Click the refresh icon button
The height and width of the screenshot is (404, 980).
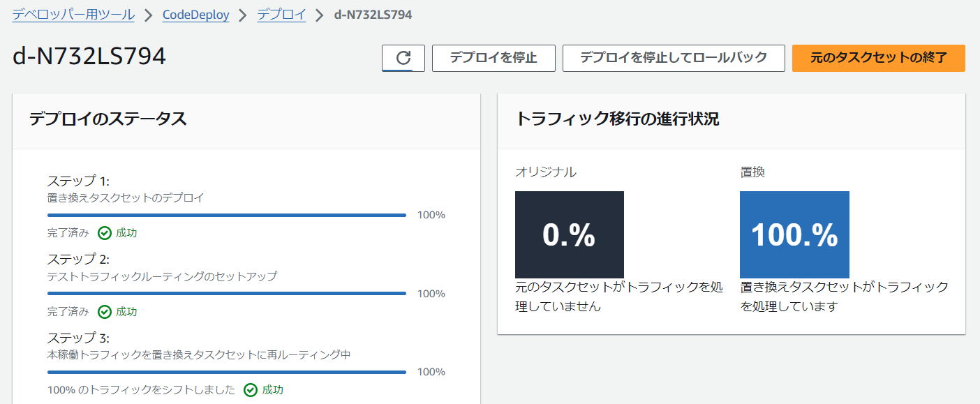(403, 58)
